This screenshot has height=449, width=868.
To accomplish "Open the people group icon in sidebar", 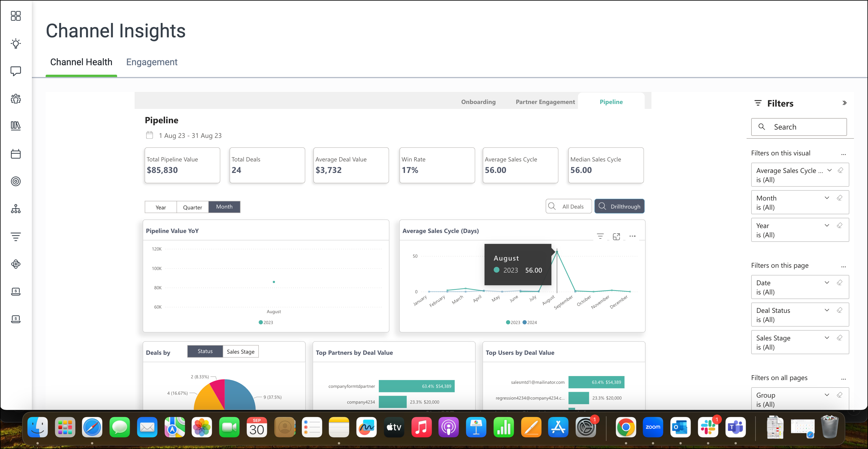I will coord(15,99).
